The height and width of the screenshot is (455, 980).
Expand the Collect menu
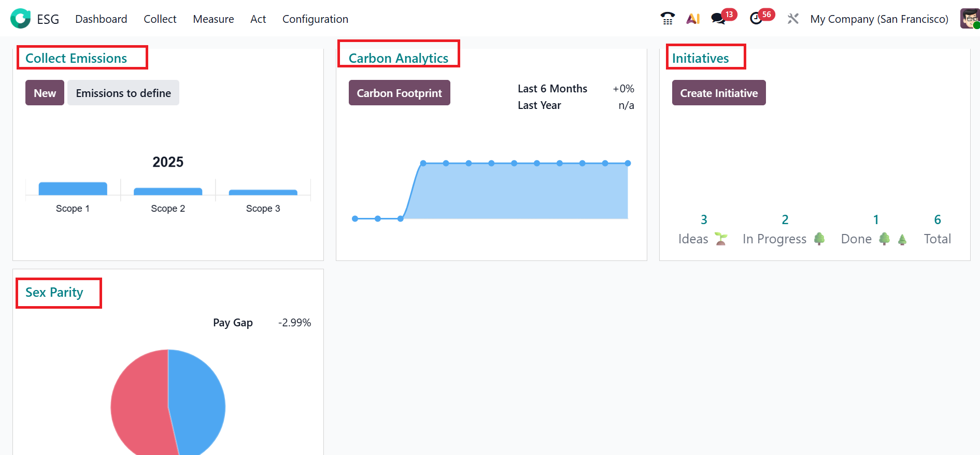(x=160, y=19)
